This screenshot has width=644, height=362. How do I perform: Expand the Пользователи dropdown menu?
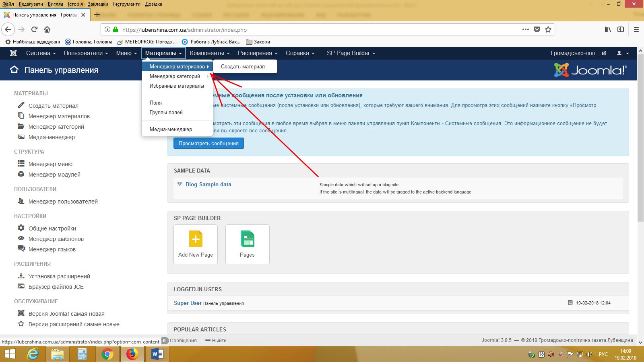coord(86,53)
